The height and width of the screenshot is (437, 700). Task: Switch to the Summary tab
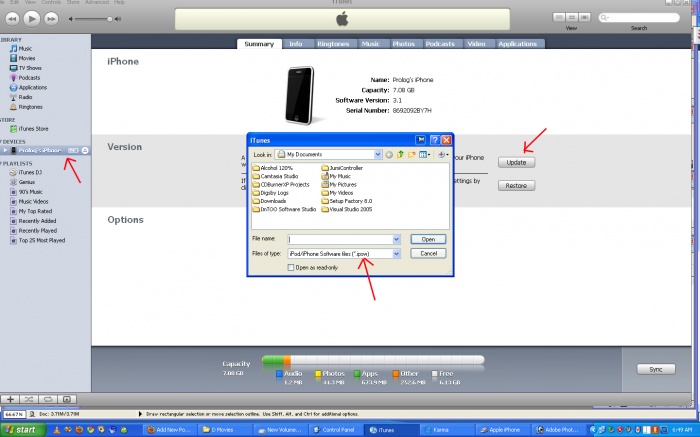(259, 44)
